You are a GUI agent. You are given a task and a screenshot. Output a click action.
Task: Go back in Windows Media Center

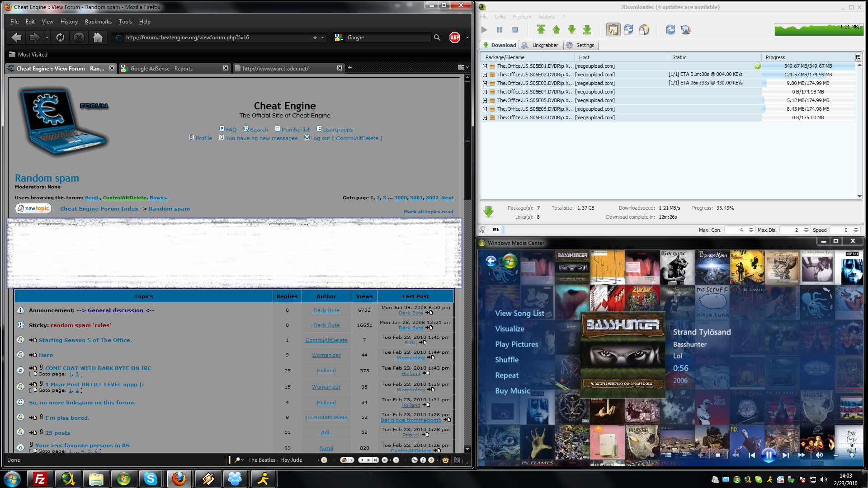(491, 261)
